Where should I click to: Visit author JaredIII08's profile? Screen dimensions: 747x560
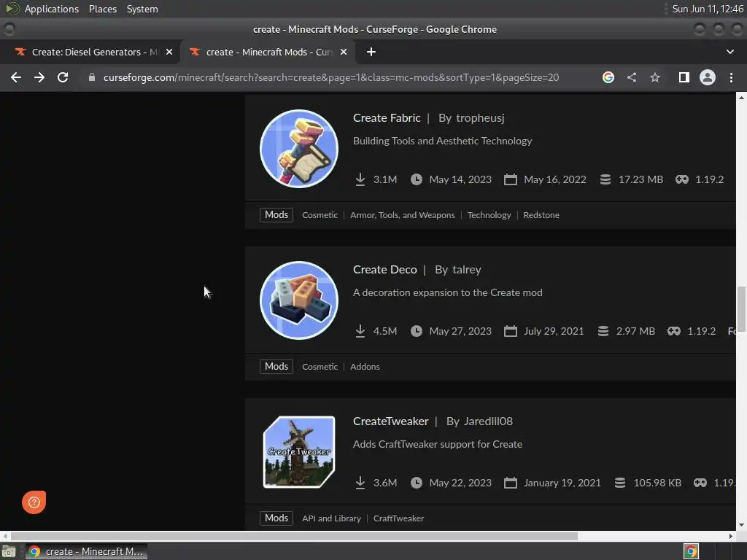pyautogui.click(x=488, y=421)
